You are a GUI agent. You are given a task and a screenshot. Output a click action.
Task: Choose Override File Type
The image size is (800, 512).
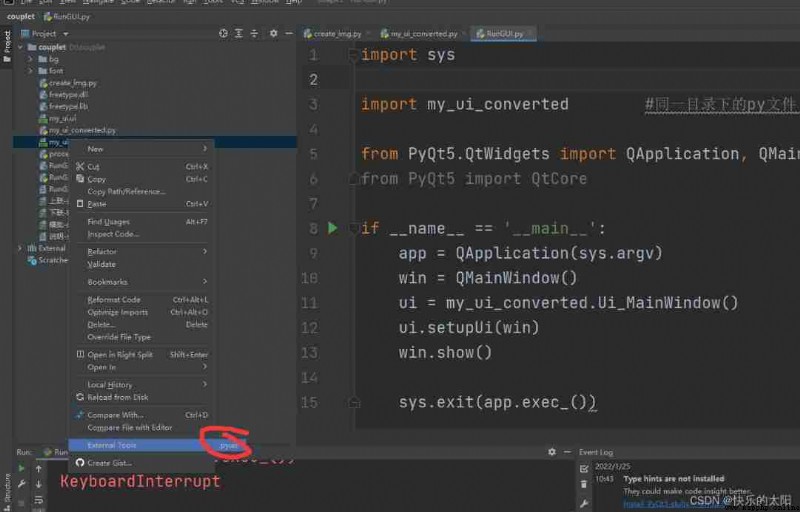click(x=141, y=337)
